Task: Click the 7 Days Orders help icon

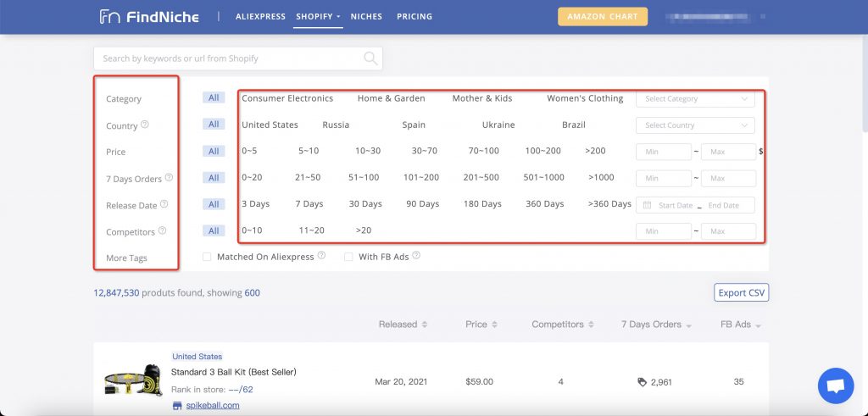Action: [169, 178]
